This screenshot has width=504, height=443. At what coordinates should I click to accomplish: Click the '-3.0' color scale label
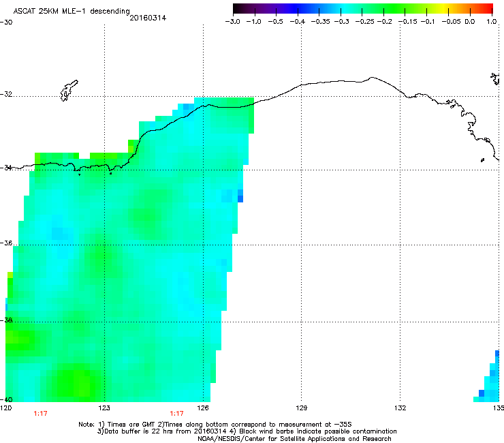tap(232, 22)
